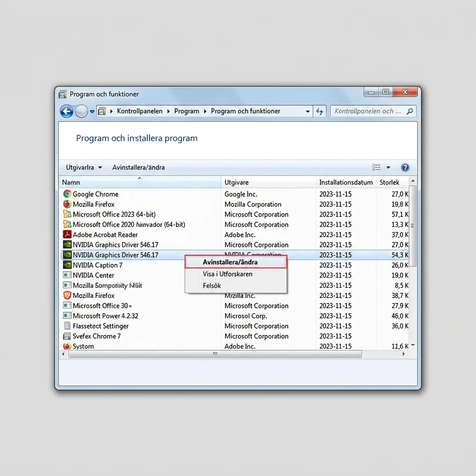The height and width of the screenshot is (476, 476).
Task: Click the Adobe Acrobat Reader icon
Action: coord(67,234)
